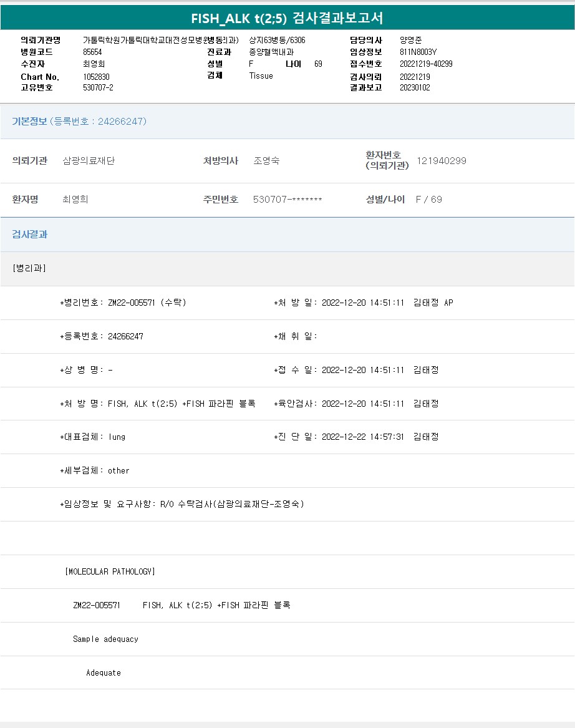Click the '[병리과]' row
Viewport: 575px width, 728px height.
287,268
